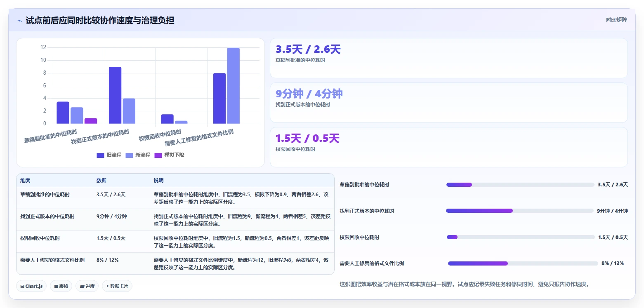This screenshot has height=308, width=644.
Task: Click the 说明 column header
Action: pyautogui.click(x=159, y=181)
